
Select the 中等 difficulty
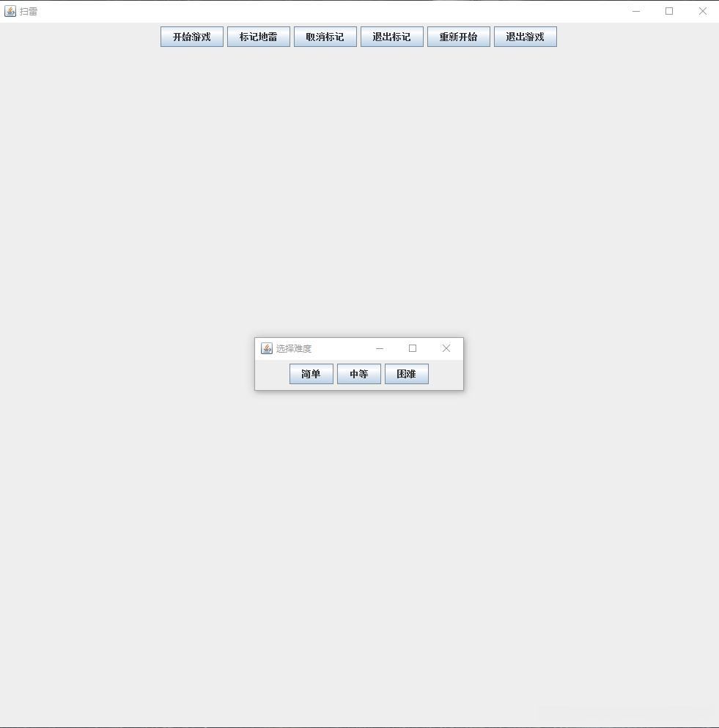pyautogui.click(x=358, y=374)
